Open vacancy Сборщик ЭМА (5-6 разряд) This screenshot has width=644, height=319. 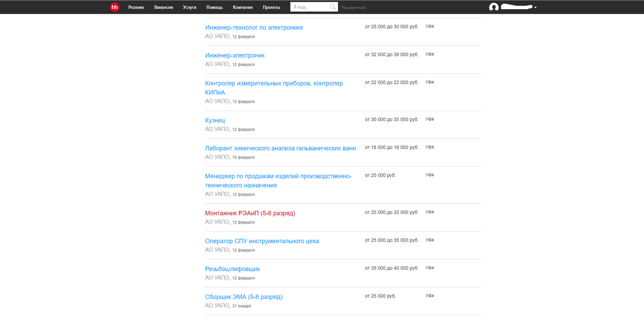[244, 297]
